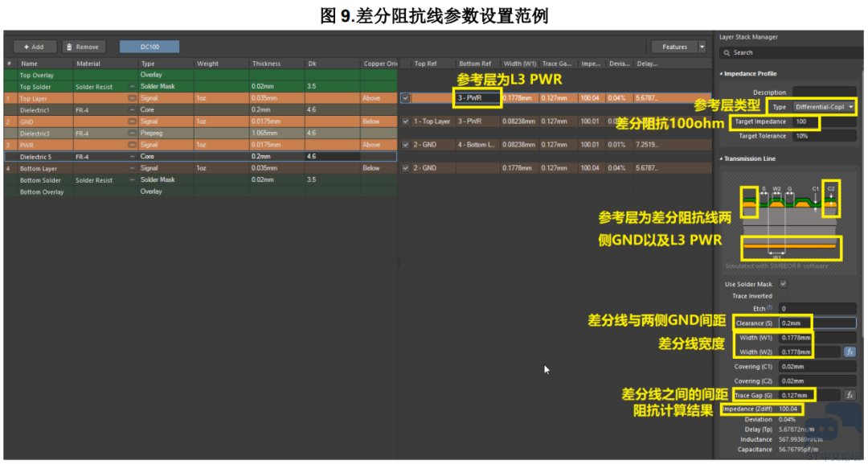This screenshot has width=868, height=469.
Task: Click the 0.08238mm width cell in GND row
Action: [519, 121]
